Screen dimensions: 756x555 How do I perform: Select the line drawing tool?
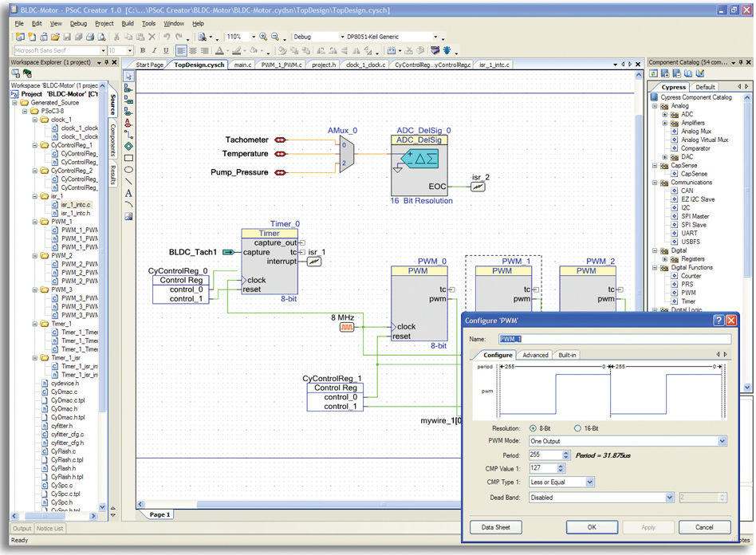tap(128, 181)
